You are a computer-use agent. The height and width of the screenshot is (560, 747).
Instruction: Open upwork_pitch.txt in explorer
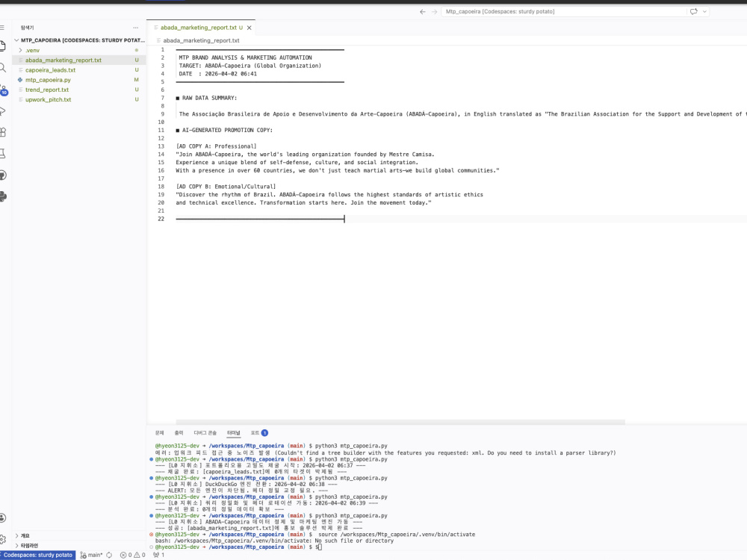(x=79, y=99)
